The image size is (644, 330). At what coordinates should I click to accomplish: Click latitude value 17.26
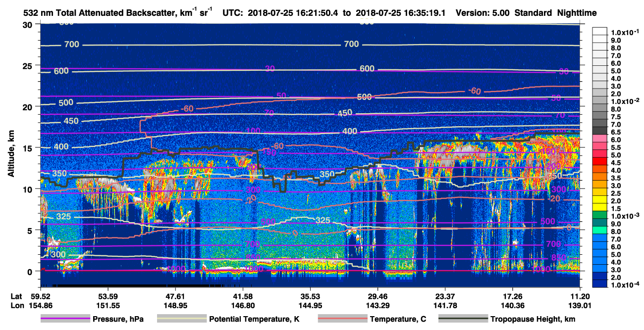513,296
